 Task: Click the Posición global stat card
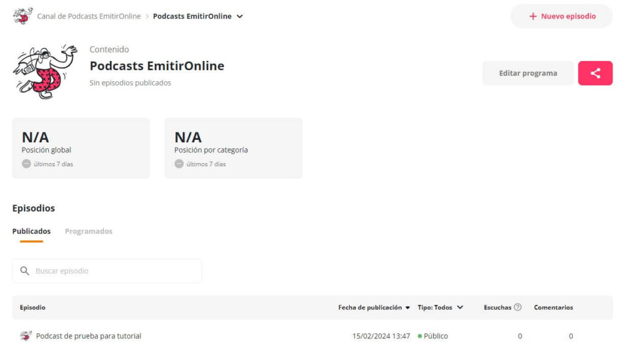point(81,148)
